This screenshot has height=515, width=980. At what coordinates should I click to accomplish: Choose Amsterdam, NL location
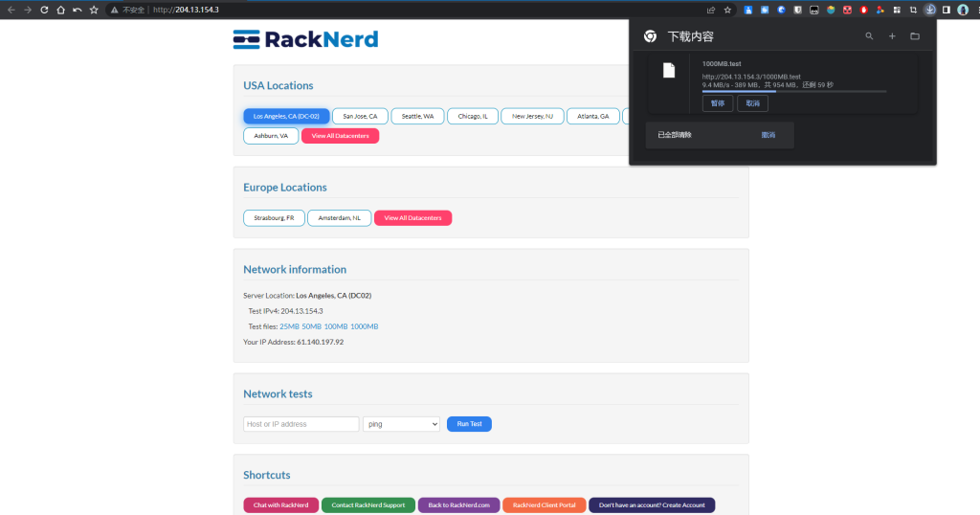pos(339,218)
